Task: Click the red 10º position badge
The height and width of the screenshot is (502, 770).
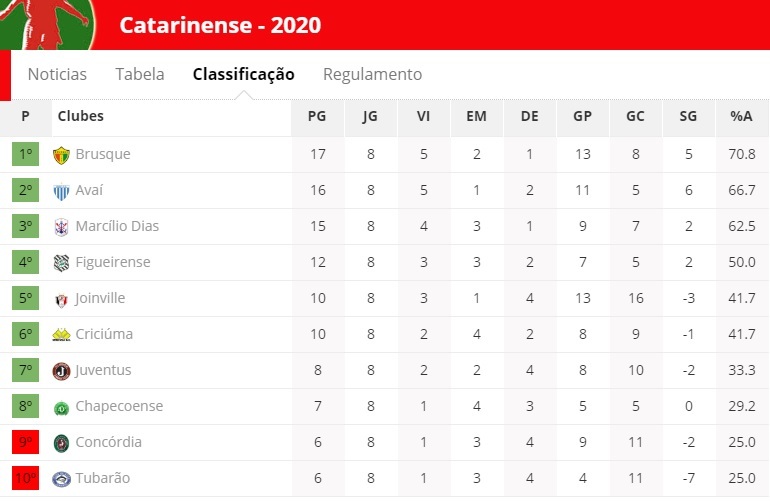Action: pos(26,478)
